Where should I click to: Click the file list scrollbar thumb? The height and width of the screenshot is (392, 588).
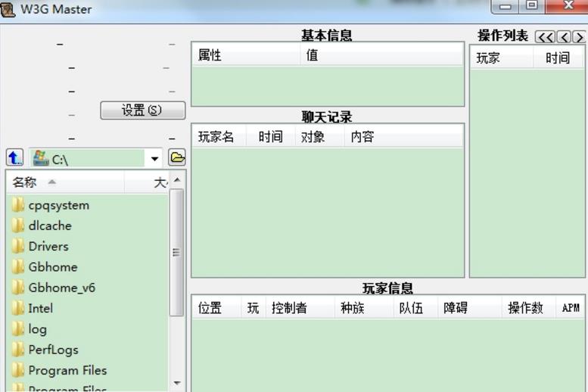pyautogui.click(x=176, y=253)
